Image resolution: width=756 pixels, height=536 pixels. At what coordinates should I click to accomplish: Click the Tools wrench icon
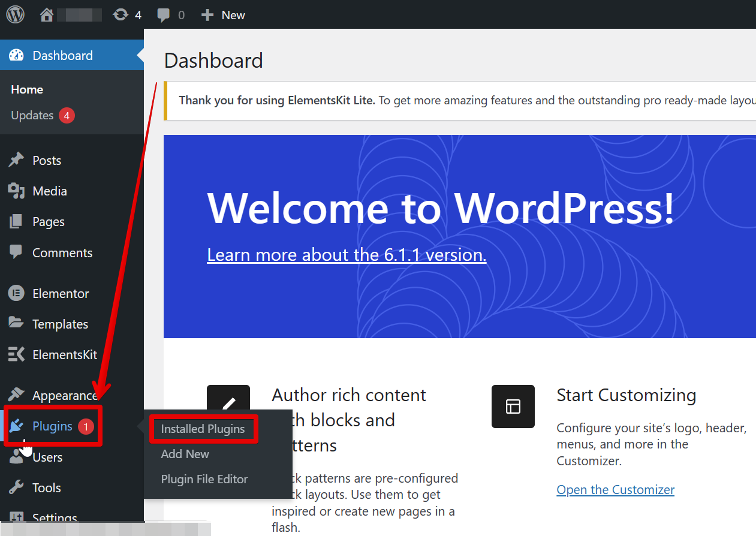[16, 487]
